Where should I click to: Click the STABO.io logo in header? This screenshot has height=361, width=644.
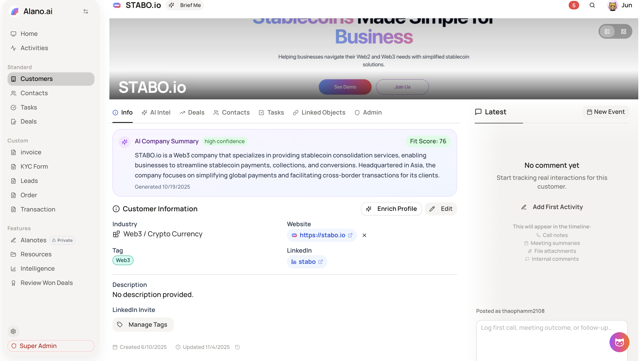click(x=117, y=5)
